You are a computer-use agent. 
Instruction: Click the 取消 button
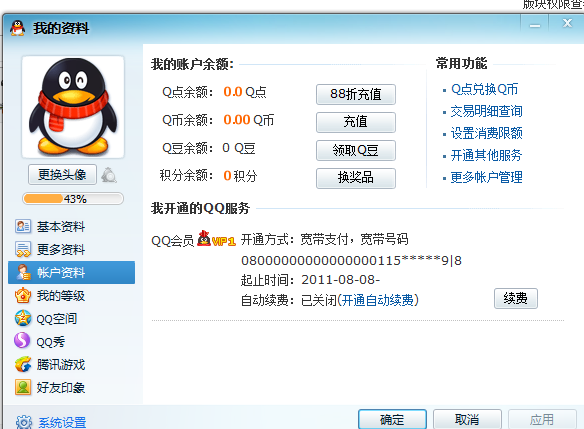coord(467,420)
